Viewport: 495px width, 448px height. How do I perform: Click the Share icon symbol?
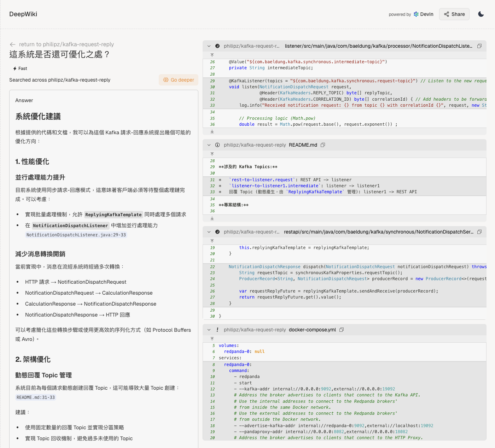pos(447,14)
